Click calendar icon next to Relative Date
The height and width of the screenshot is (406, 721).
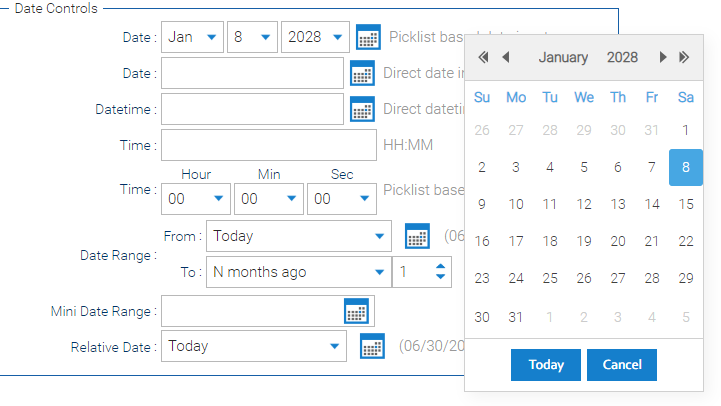click(372, 346)
